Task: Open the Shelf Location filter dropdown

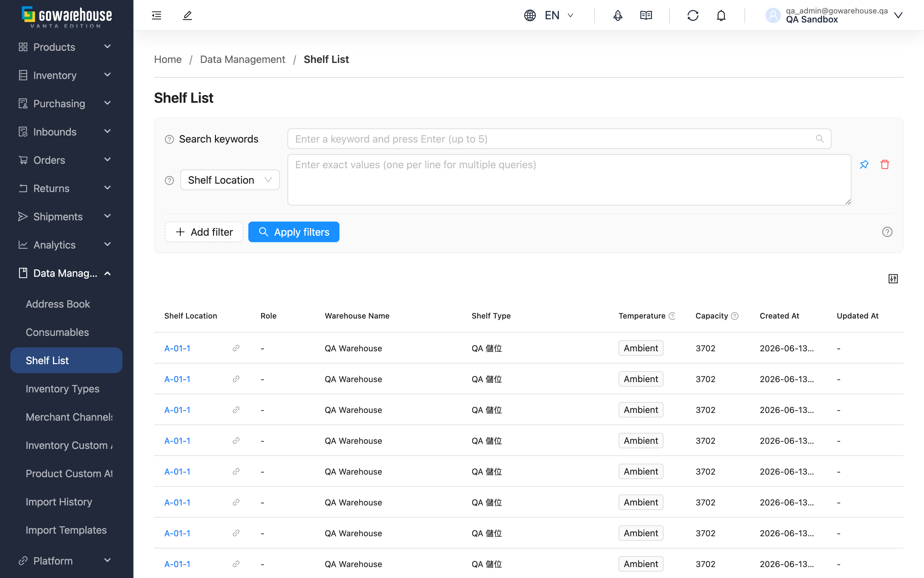Action: 230,180
